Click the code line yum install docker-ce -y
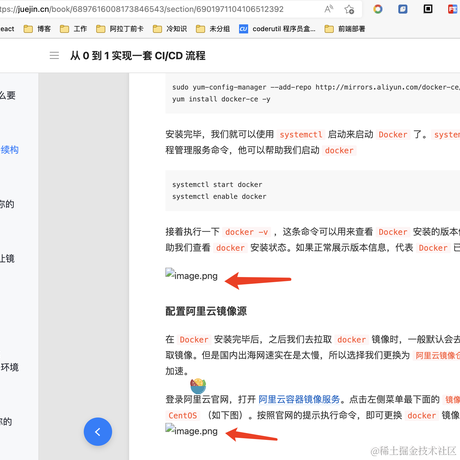The image size is (460, 460). (x=221, y=99)
